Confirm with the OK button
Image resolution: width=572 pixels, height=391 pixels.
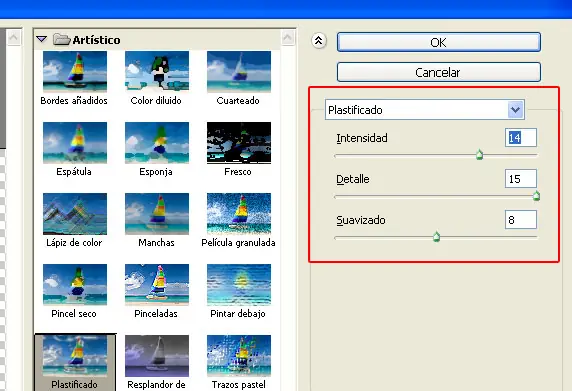tap(438, 42)
